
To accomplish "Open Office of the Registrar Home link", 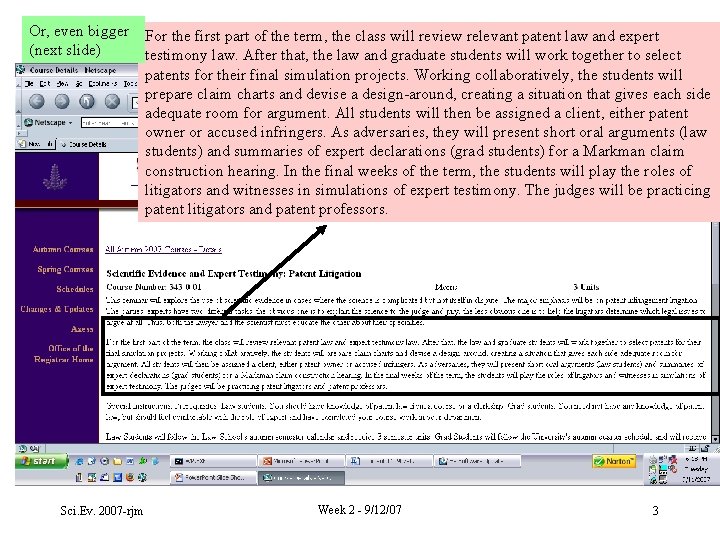I will click(x=64, y=354).
